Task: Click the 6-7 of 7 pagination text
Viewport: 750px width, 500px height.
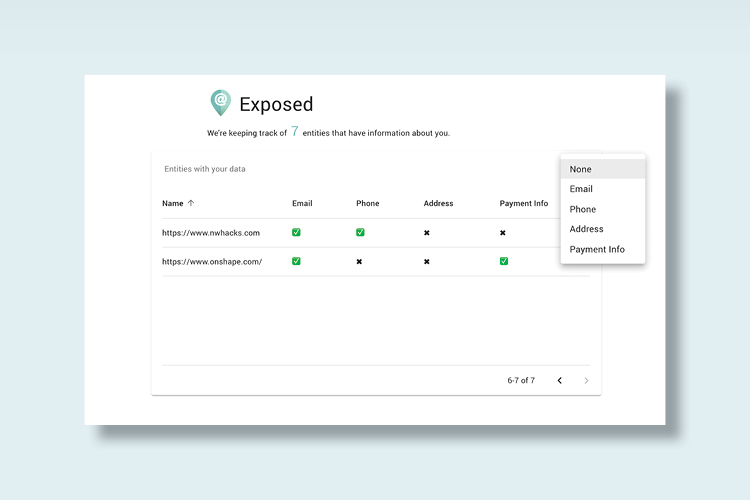Action: [x=521, y=380]
